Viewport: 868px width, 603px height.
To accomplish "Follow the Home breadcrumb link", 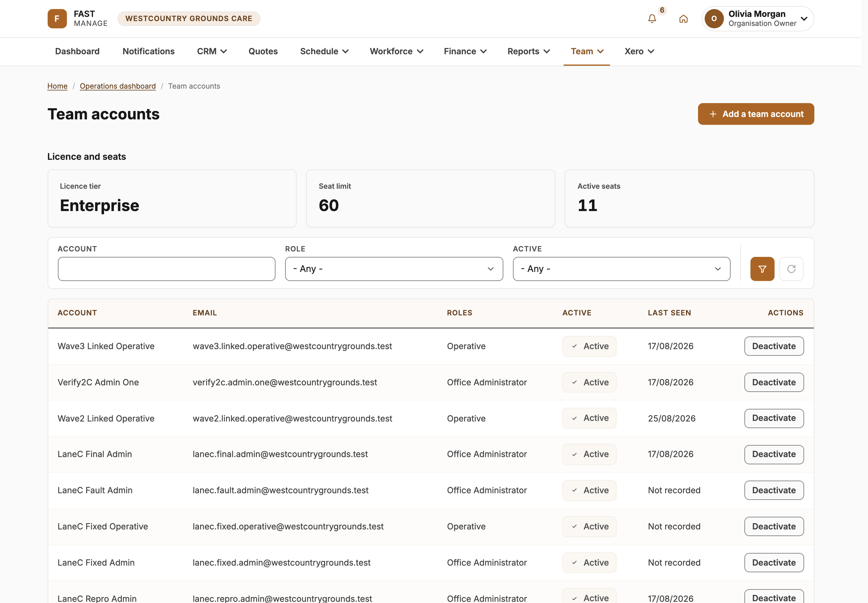I will 57,86.
